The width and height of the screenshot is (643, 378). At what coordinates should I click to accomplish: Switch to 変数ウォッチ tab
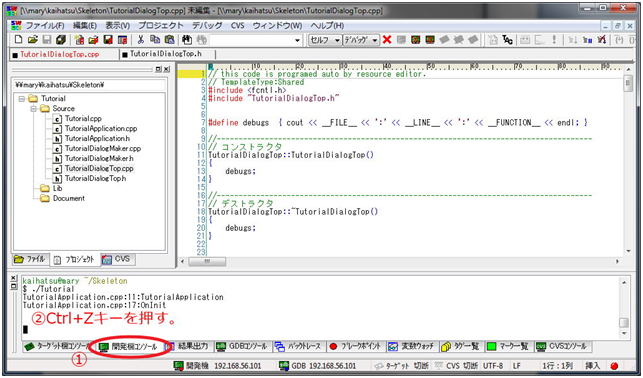[412, 347]
